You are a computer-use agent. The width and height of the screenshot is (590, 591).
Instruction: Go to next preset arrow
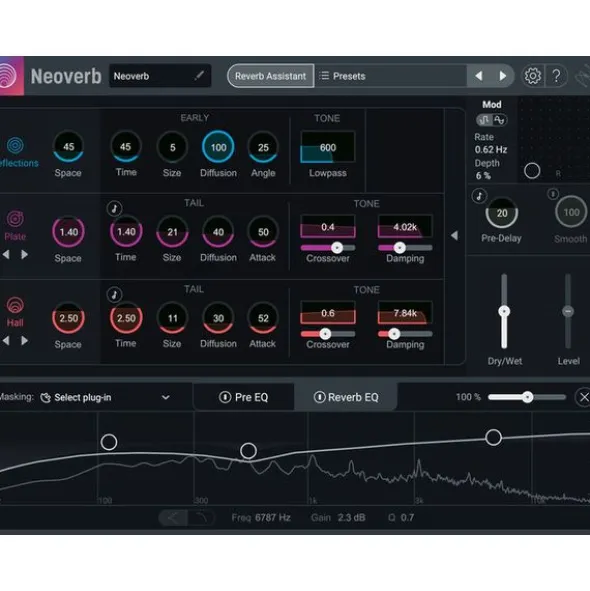click(x=502, y=76)
